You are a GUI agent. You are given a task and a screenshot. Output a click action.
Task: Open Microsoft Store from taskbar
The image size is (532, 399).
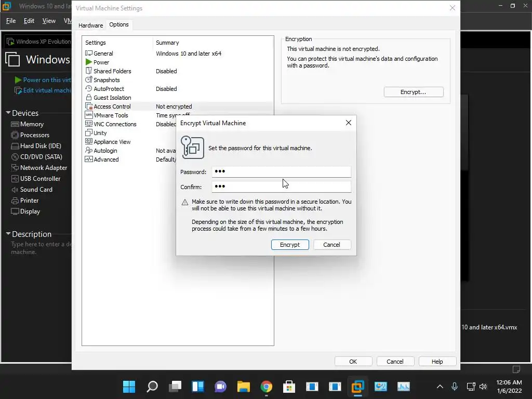click(x=289, y=387)
